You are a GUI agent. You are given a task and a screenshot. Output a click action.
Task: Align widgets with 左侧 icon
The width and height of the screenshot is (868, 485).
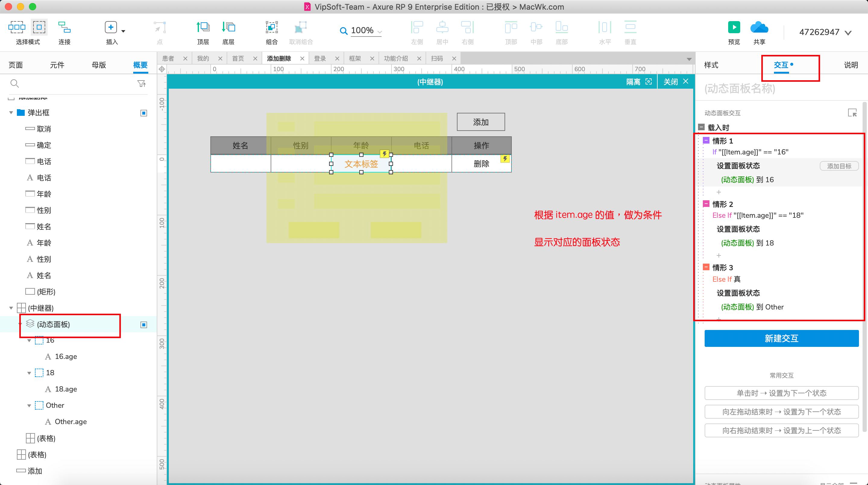(417, 27)
